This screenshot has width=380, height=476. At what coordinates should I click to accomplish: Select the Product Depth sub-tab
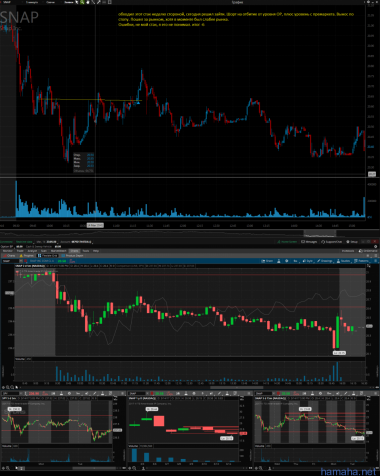pyautogui.click(x=72, y=256)
